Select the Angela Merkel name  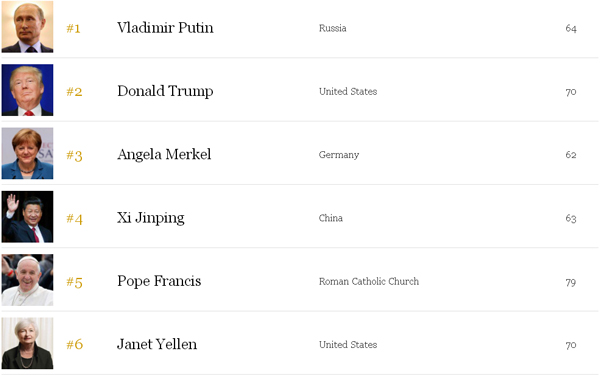click(x=164, y=154)
